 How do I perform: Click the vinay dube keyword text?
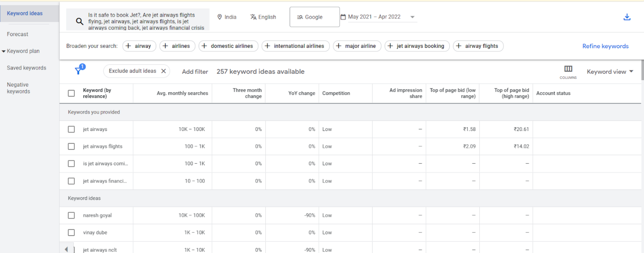(95, 233)
